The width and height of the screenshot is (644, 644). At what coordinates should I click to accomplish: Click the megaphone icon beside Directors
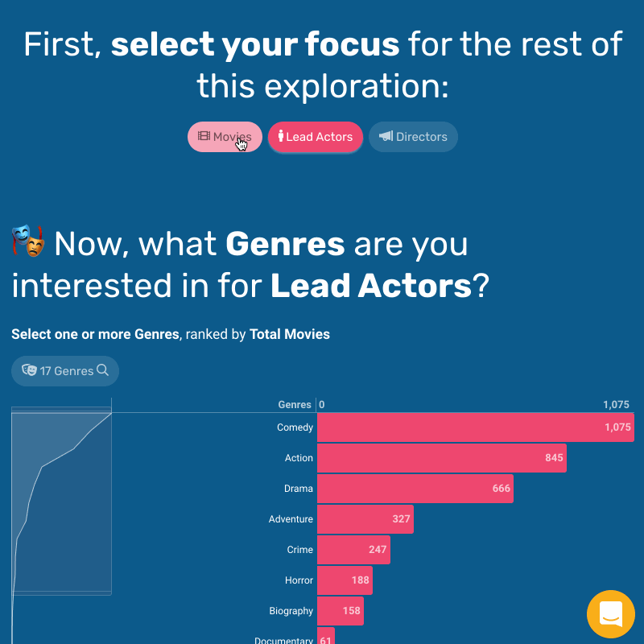tap(386, 137)
